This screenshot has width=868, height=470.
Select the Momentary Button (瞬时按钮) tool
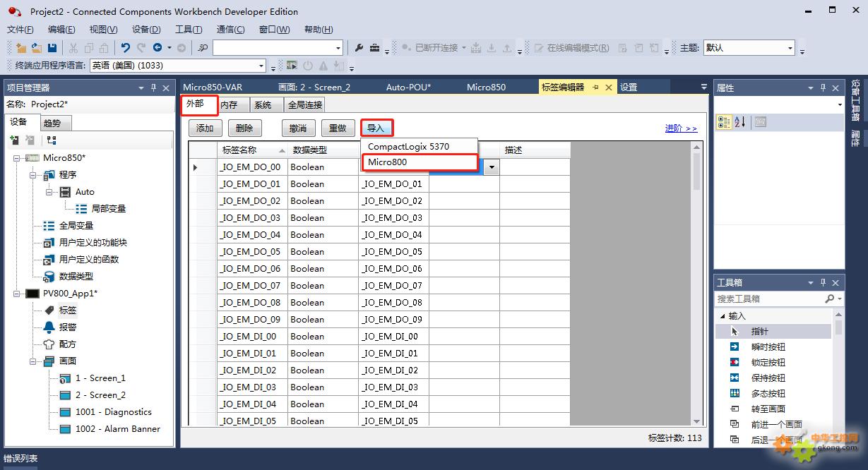[x=774, y=347]
